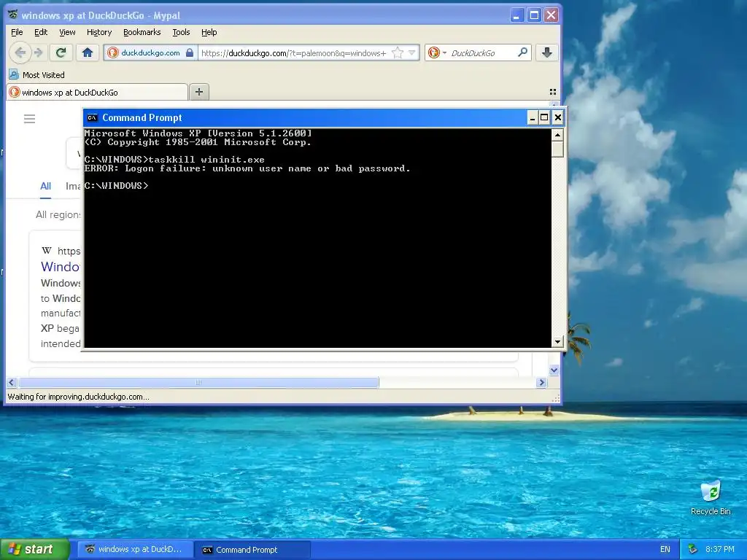Open the Downloads arrow button
Screen dimensions: 747x560
547,52
